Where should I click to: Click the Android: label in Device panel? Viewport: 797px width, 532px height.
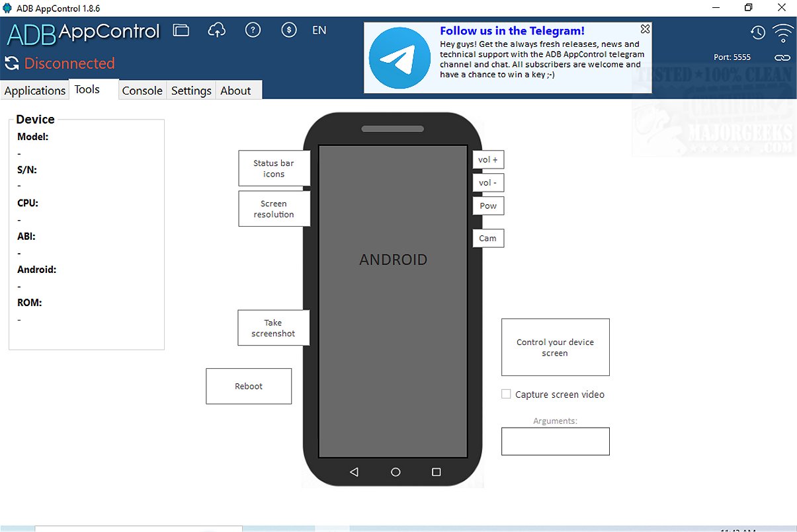coord(37,270)
